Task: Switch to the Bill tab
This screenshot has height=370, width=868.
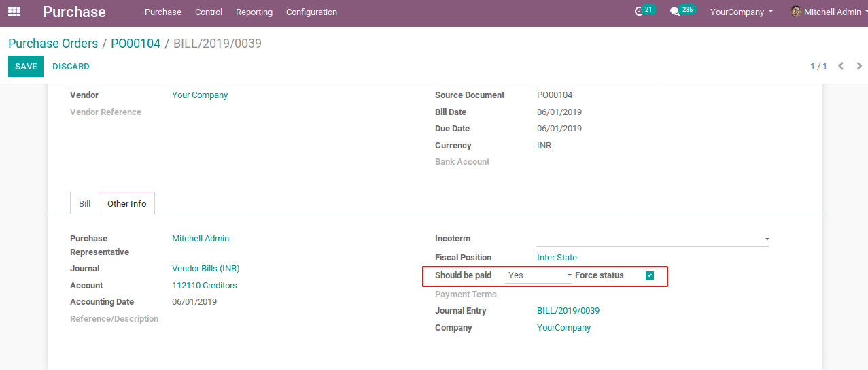Action: (x=84, y=203)
